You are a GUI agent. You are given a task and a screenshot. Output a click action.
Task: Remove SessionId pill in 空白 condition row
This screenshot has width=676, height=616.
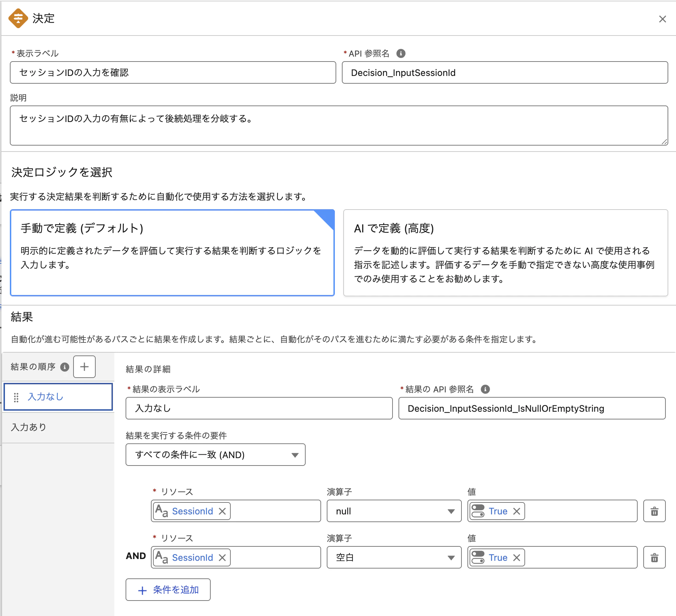click(222, 558)
